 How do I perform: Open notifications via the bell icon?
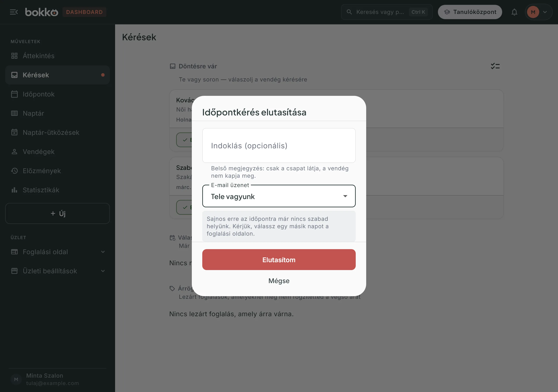pyautogui.click(x=514, y=12)
